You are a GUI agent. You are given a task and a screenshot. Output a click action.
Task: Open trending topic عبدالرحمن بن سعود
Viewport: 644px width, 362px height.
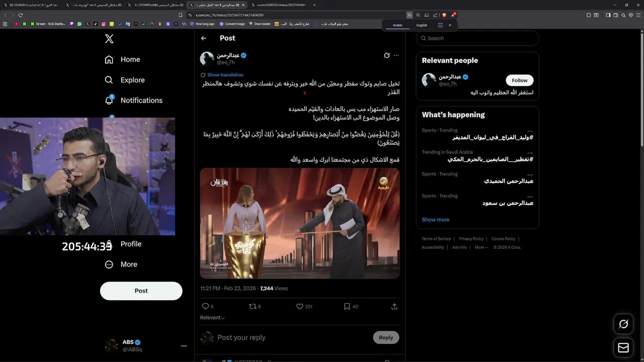click(508, 203)
